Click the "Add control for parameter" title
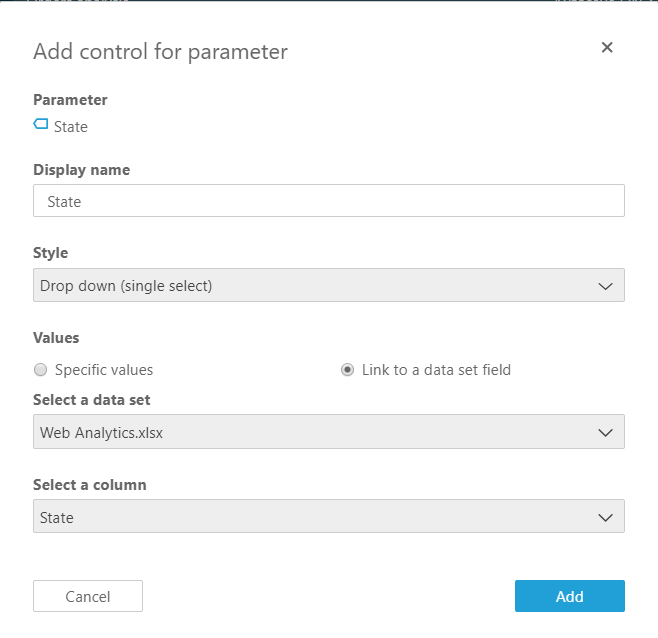The width and height of the screenshot is (658, 638). (160, 52)
